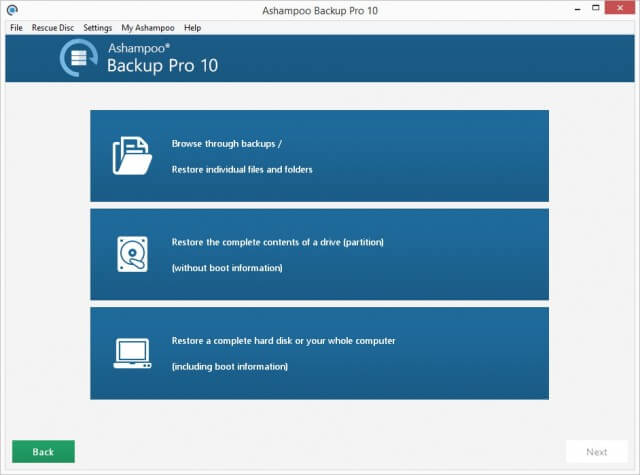
Task: Open the Help menu
Action: pyautogui.click(x=192, y=28)
